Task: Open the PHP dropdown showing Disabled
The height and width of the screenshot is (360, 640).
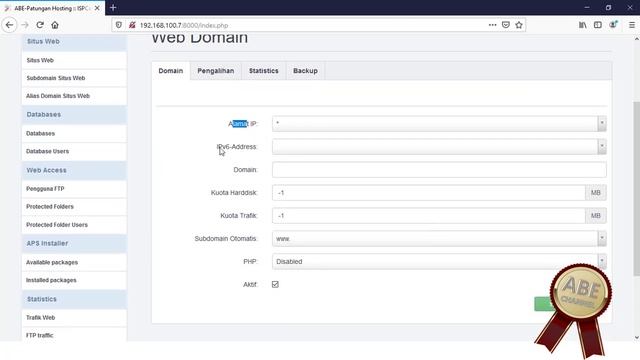Action: tap(439, 261)
